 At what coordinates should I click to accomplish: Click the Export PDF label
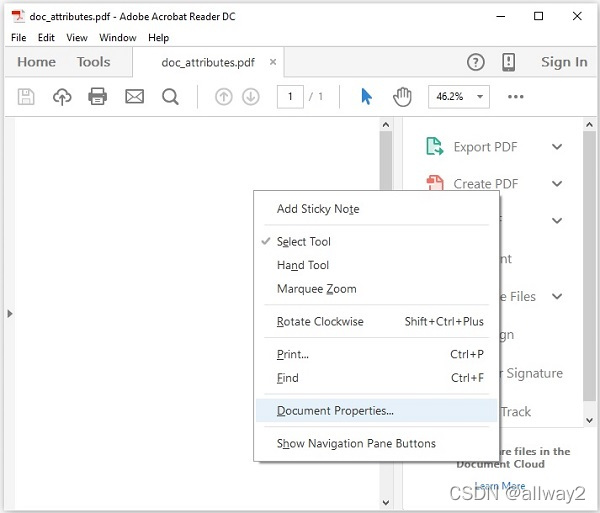(485, 147)
